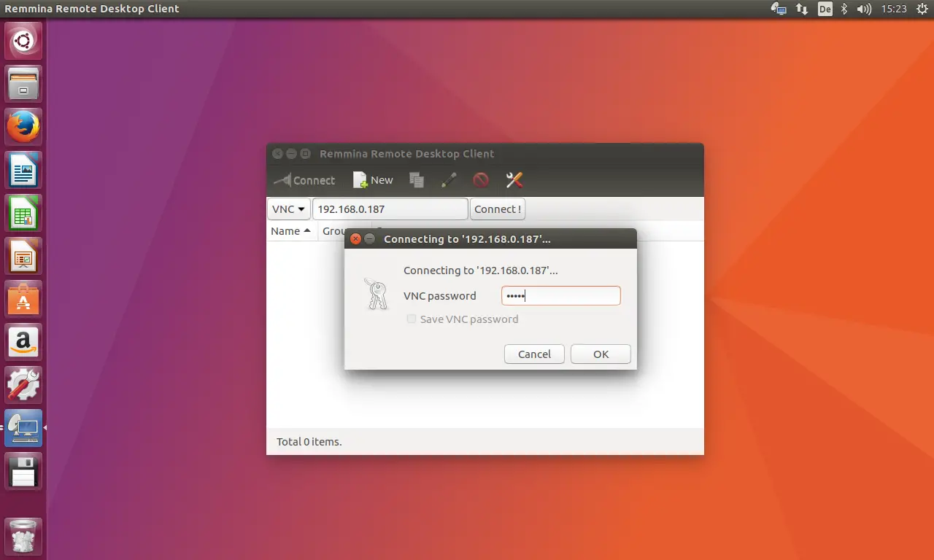
Task: Click floppy disk drive launcher icon
Action: click(23, 471)
